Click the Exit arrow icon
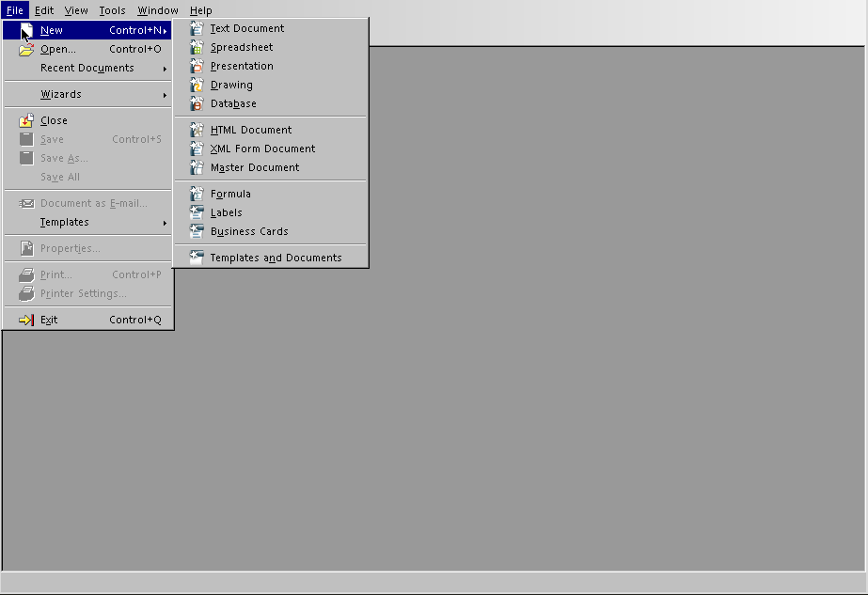868x595 pixels. (x=26, y=320)
